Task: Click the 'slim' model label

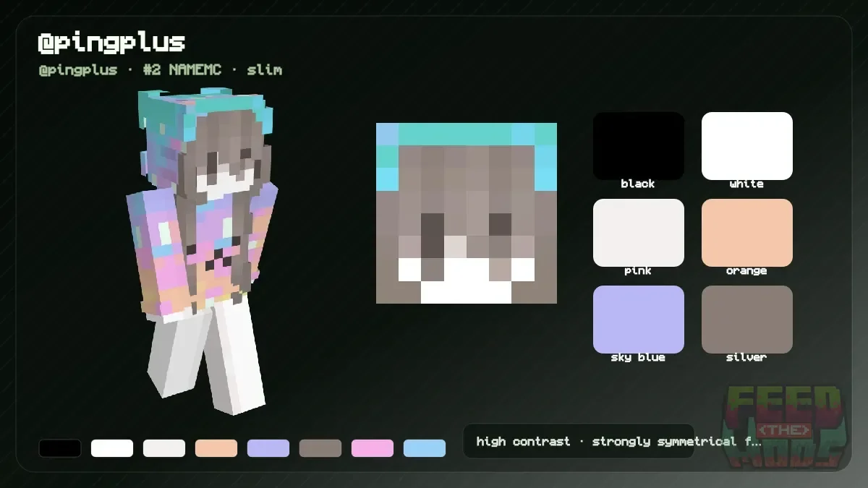Action: pos(265,70)
